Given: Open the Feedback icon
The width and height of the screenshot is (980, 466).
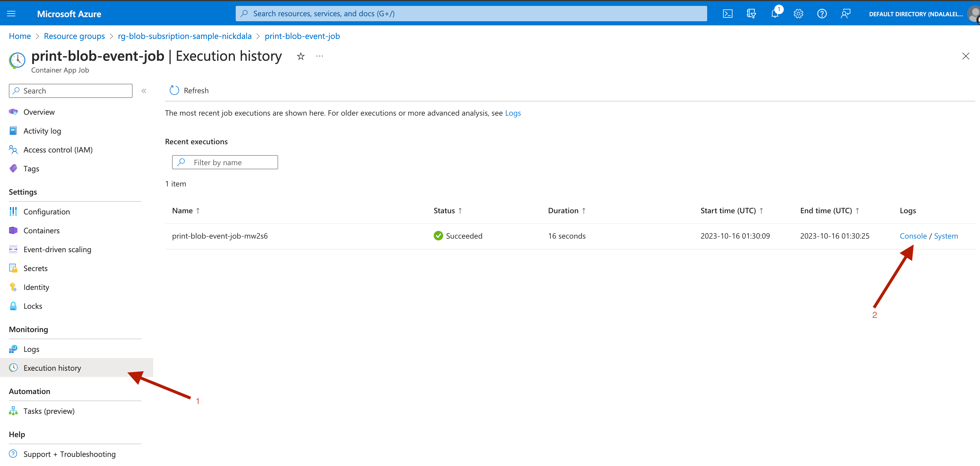Looking at the screenshot, I should (x=845, y=14).
